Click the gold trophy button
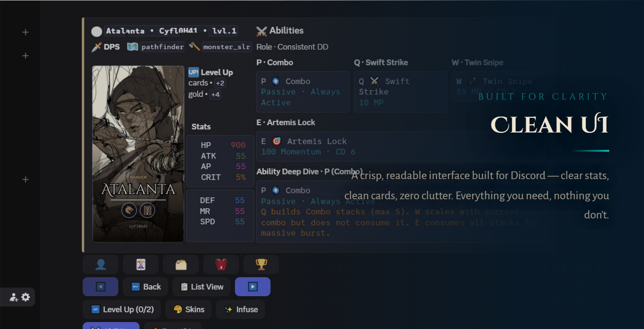 261,265
